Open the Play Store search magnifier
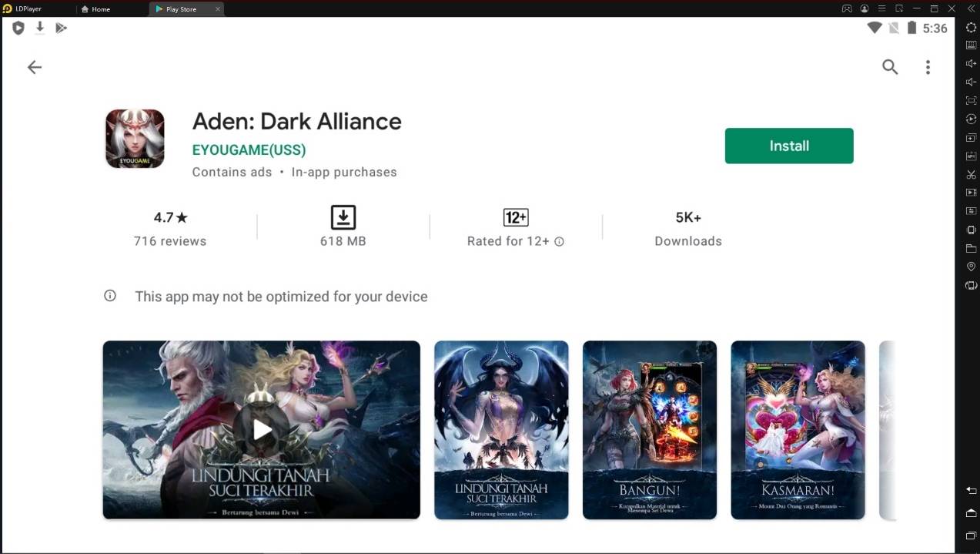The width and height of the screenshot is (980, 554). [890, 67]
